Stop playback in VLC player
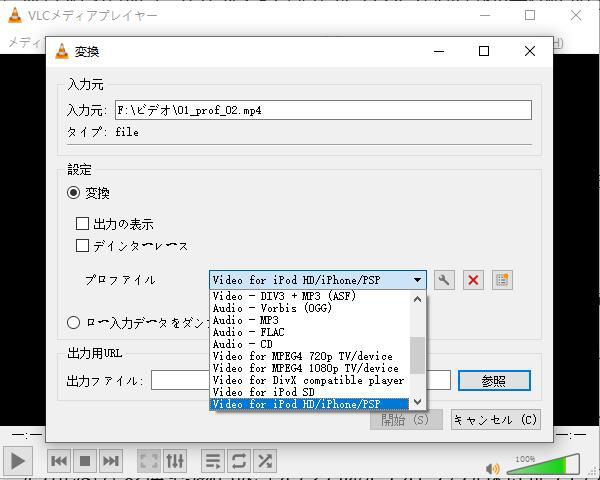The width and height of the screenshot is (600, 480). pos(85,461)
